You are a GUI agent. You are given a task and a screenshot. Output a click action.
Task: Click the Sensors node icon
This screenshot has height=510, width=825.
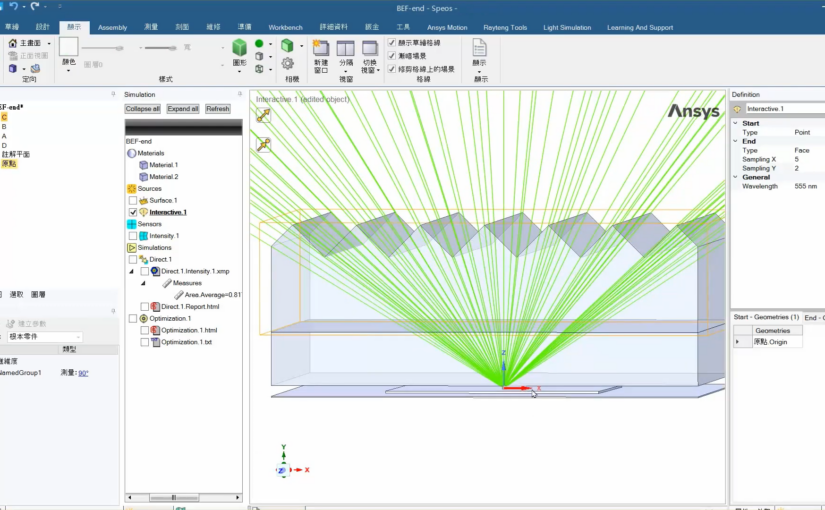tap(132, 224)
